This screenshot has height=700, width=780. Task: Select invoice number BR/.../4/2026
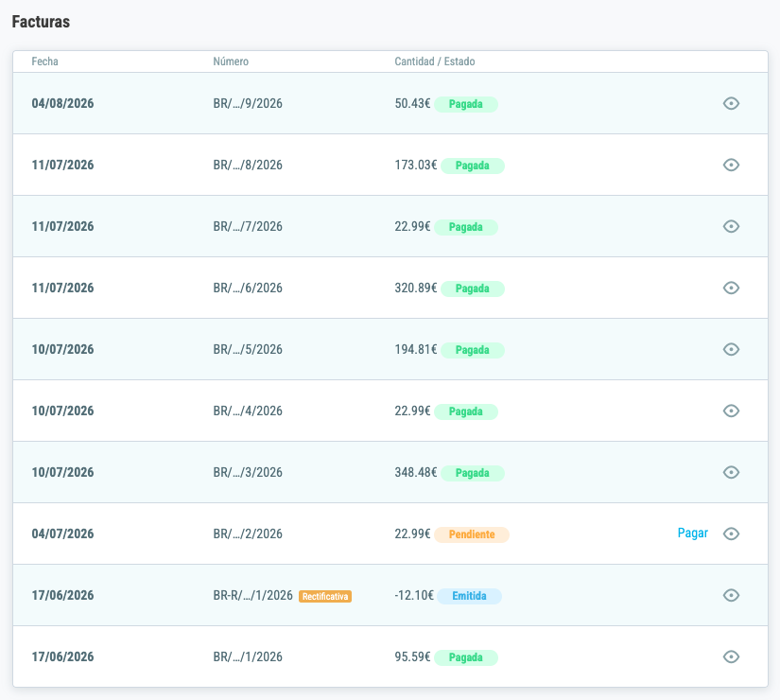click(248, 411)
